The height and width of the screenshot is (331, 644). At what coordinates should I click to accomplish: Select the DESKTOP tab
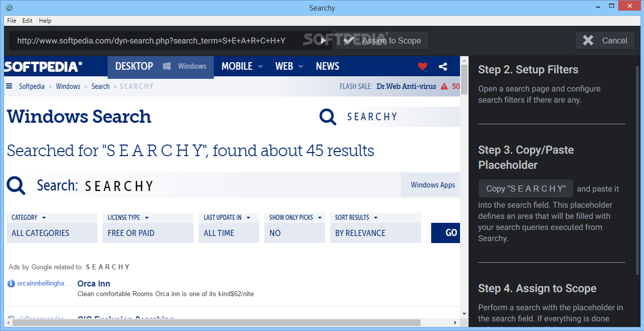click(x=134, y=66)
